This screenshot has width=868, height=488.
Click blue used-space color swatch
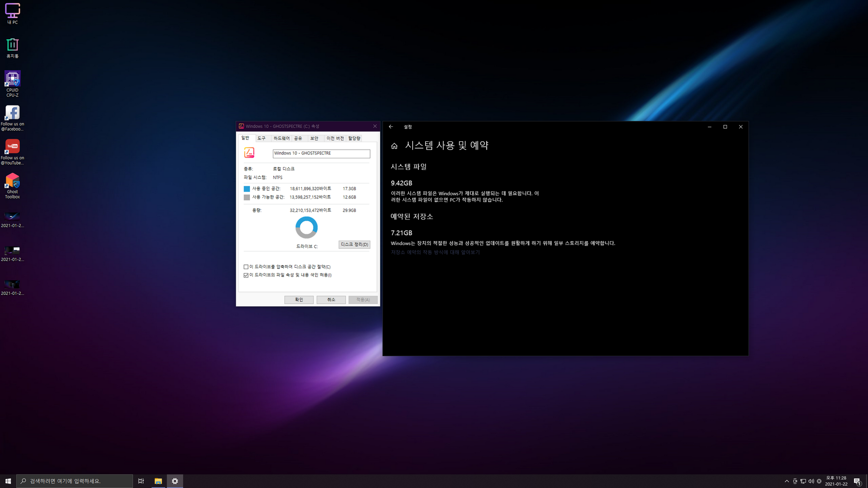pos(247,189)
